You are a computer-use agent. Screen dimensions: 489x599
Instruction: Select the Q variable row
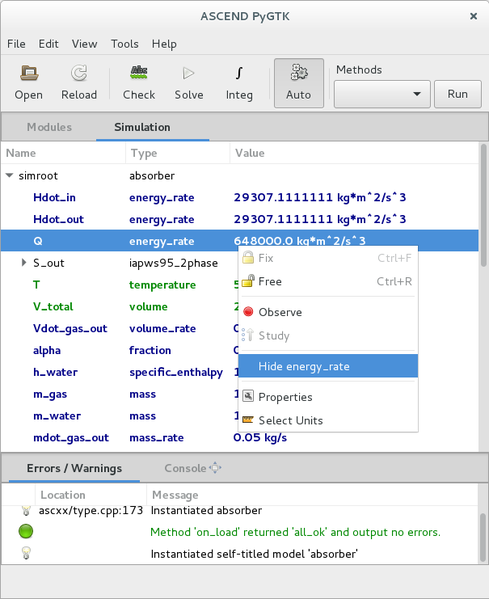240,241
